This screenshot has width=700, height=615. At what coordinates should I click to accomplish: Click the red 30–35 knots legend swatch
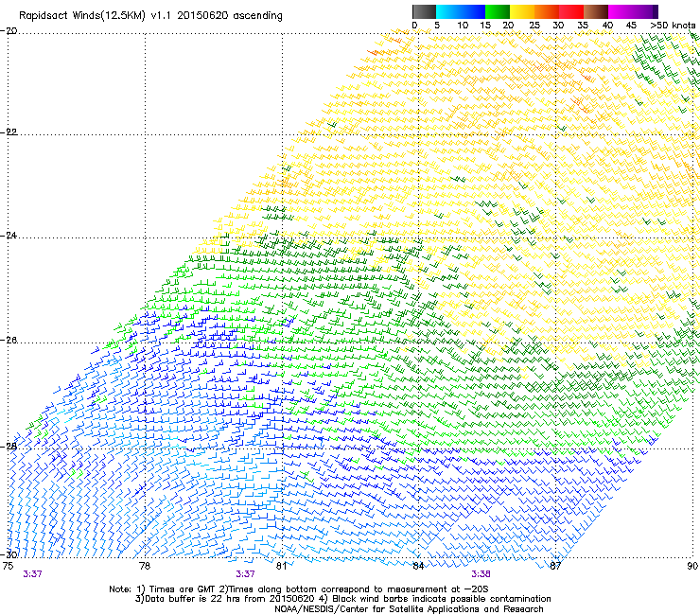[571, 11]
